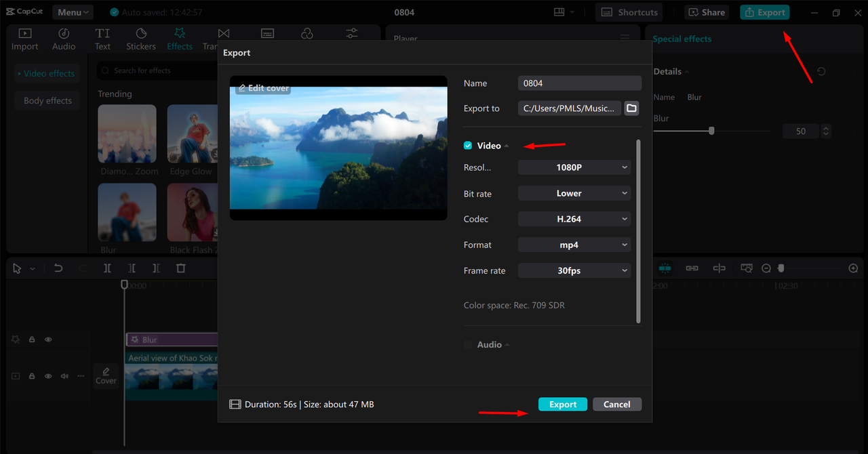Open the Menu in the title bar
Screen dimensions: 868x454
[73, 12]
